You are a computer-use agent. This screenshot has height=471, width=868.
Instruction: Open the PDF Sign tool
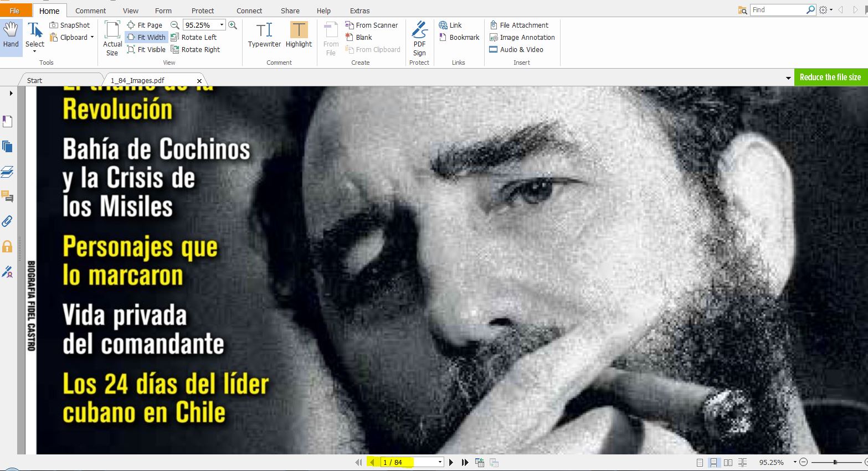(x=419, y=39)
